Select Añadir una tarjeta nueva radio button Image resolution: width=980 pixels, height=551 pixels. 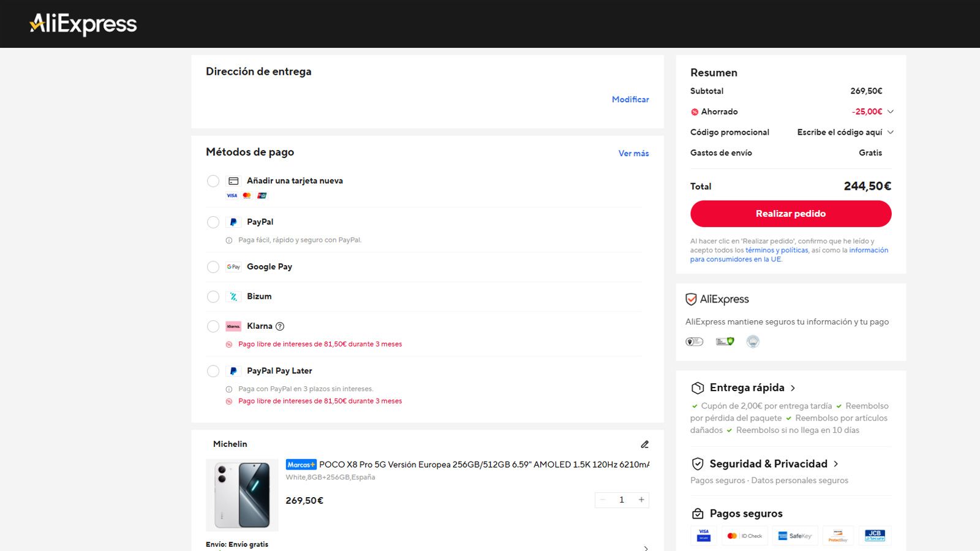(x=213, y=181)
